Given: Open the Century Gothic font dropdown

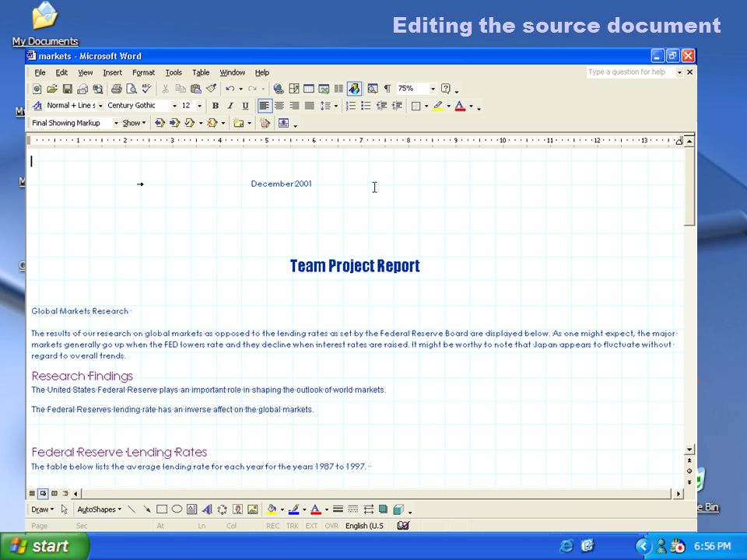Looking at the screenshot, I should click(x=174, y=106).
